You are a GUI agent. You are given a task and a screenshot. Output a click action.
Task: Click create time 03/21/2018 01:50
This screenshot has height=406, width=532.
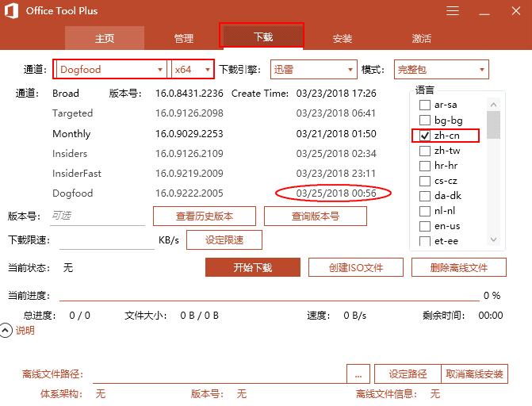(336, 133)
